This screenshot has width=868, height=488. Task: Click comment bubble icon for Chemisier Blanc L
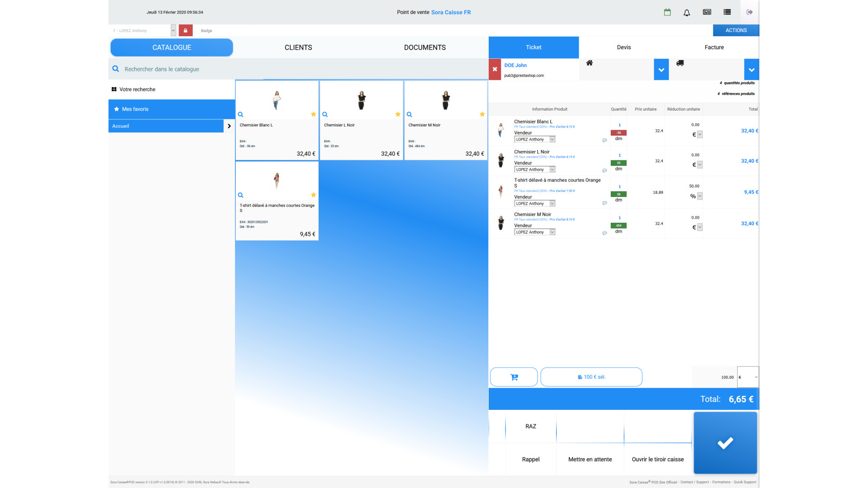tap(604, 141)
